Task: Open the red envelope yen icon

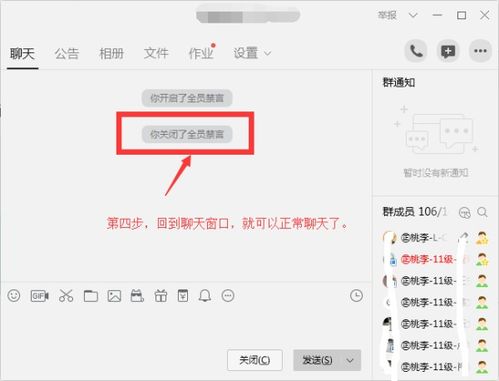Action: (x=183, y=296)
